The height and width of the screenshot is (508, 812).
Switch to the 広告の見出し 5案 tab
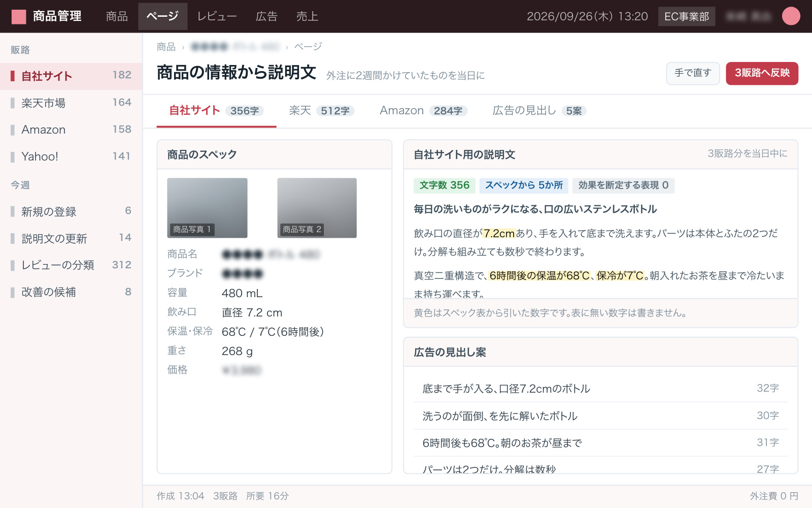point(539,111)
